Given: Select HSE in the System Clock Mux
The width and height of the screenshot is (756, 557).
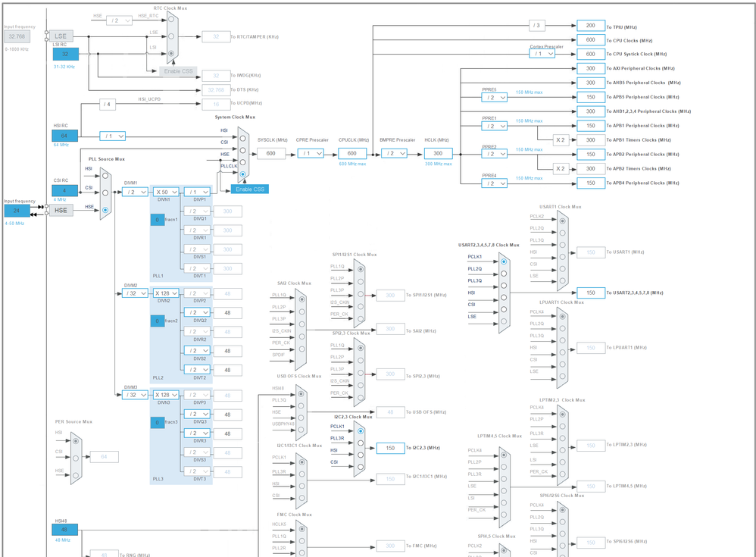Looking at the screenshot, I should click(242, 162).
